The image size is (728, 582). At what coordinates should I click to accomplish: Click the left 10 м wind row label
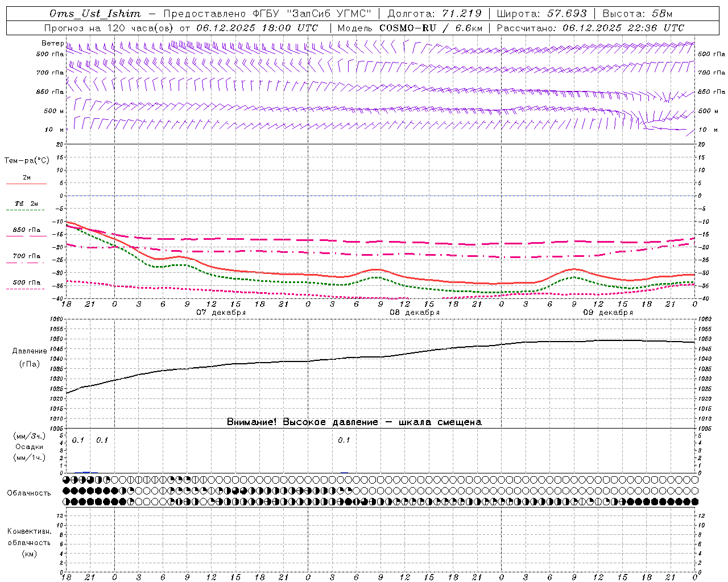tap(54, 130)
